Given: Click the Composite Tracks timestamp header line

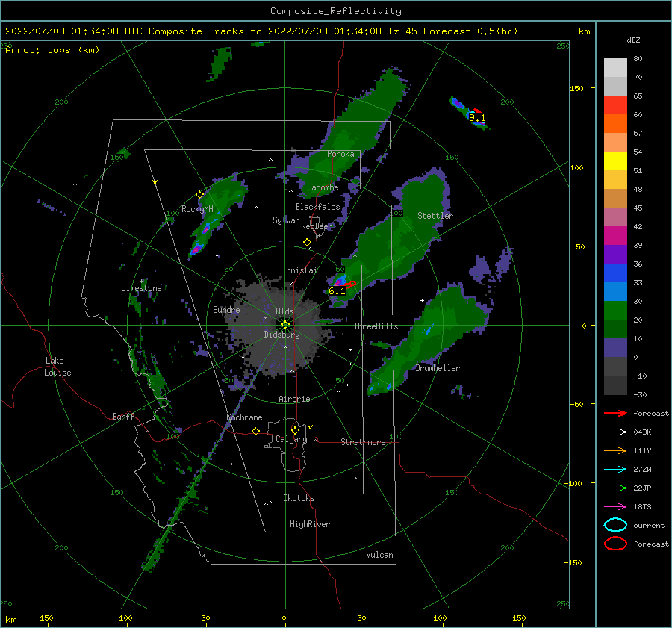Looking at the screenshot, I should [x=261, y=31].
